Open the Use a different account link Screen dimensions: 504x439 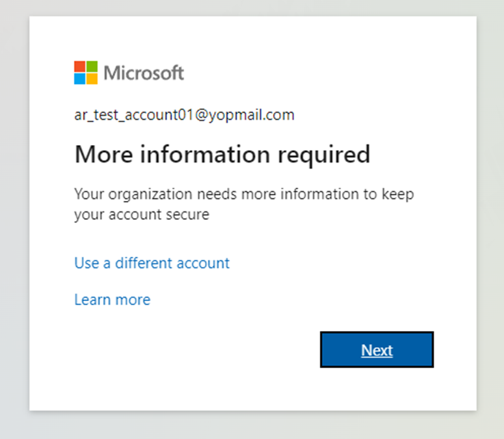(x=152, y=263)
